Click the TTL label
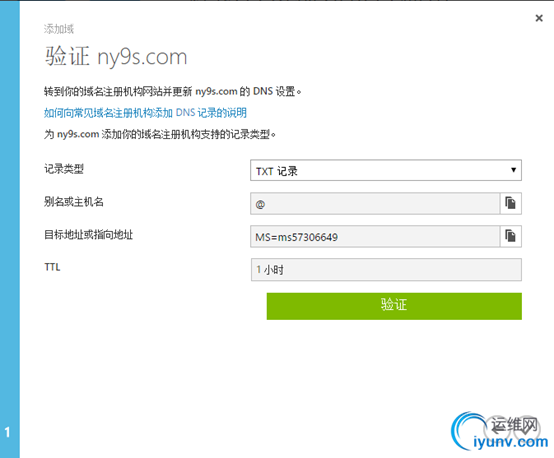This screenshot has width=554, height=458. pyautogui.click(x=52, y=267)
